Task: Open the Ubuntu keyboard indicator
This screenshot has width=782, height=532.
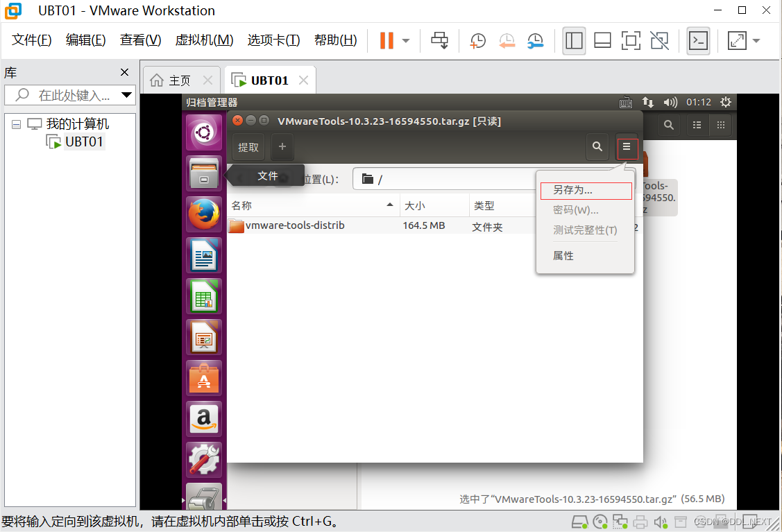Action: (x=625, y=103)
